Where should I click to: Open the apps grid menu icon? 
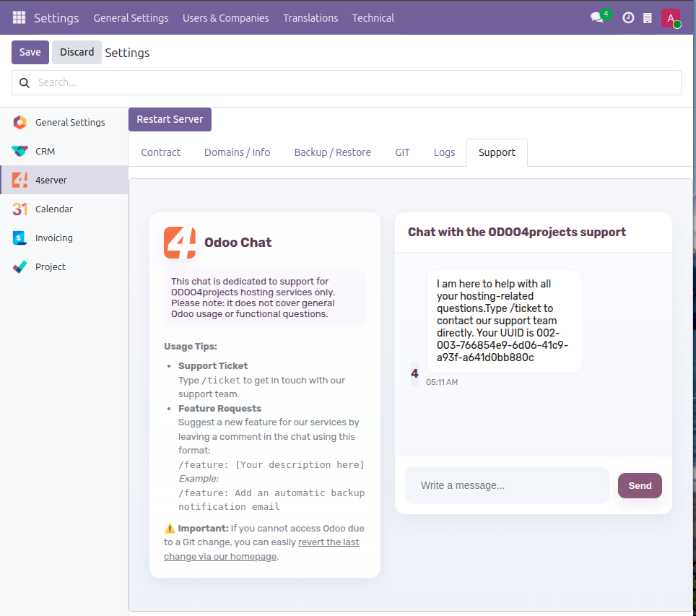tap(19, 17)
